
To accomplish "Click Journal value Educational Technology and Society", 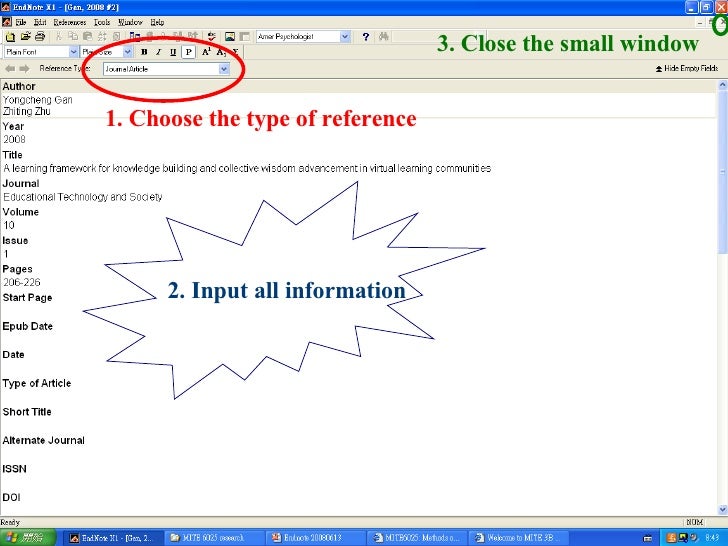I will click(83, 197).
